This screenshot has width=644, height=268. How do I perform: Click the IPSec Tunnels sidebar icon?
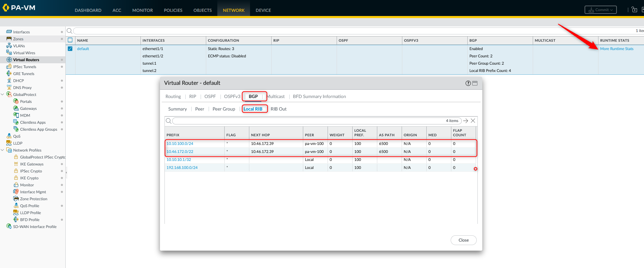click(9, 67)
